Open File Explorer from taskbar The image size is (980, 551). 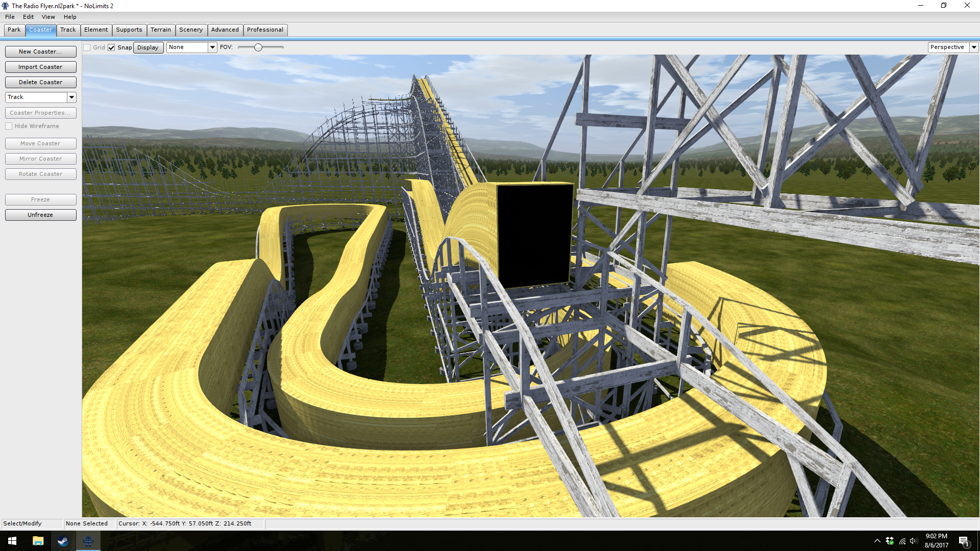(38, 541)
